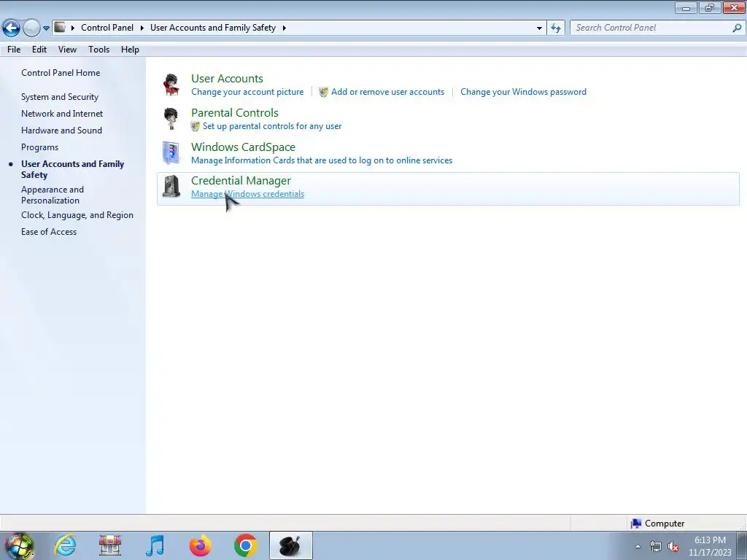
Task: Click the Refresh button in address bar
Action: pyautogui.click(x=556, y=28)
